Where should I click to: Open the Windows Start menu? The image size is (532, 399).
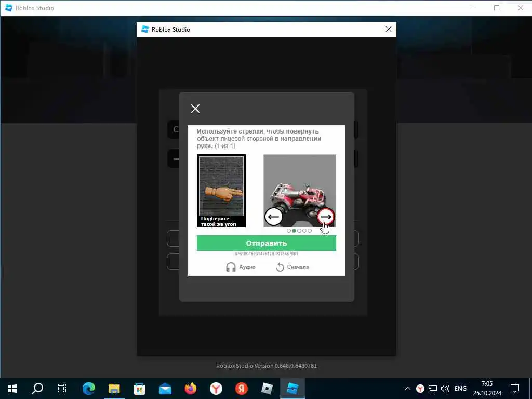pyautogui.click(x=12, y=389)
